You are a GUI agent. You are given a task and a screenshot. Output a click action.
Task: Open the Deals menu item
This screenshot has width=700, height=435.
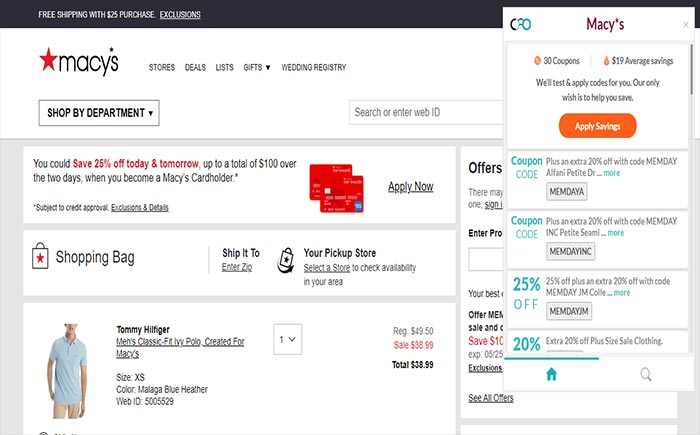(x=195, y=67)
